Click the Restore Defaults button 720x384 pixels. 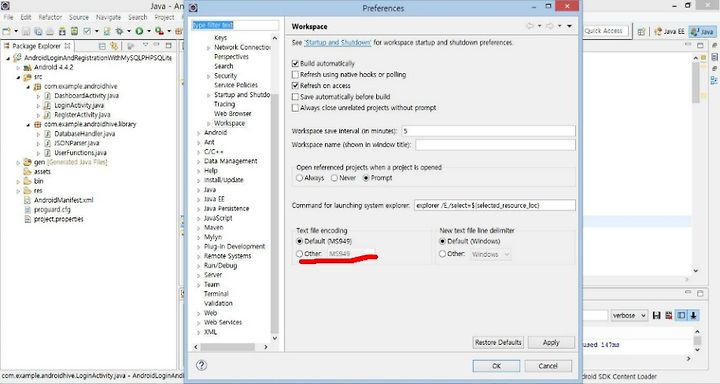pyautogui.click(x=498, y=343)
